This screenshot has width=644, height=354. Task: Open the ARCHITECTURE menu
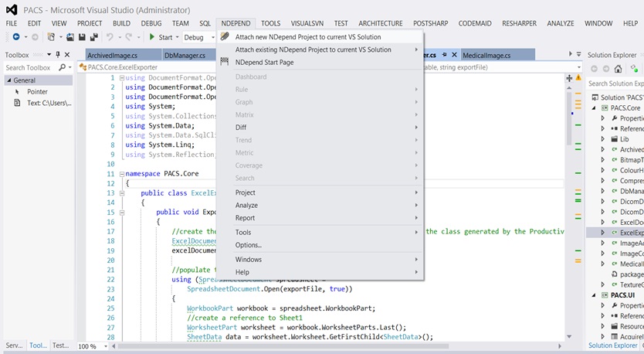point(381,23)
